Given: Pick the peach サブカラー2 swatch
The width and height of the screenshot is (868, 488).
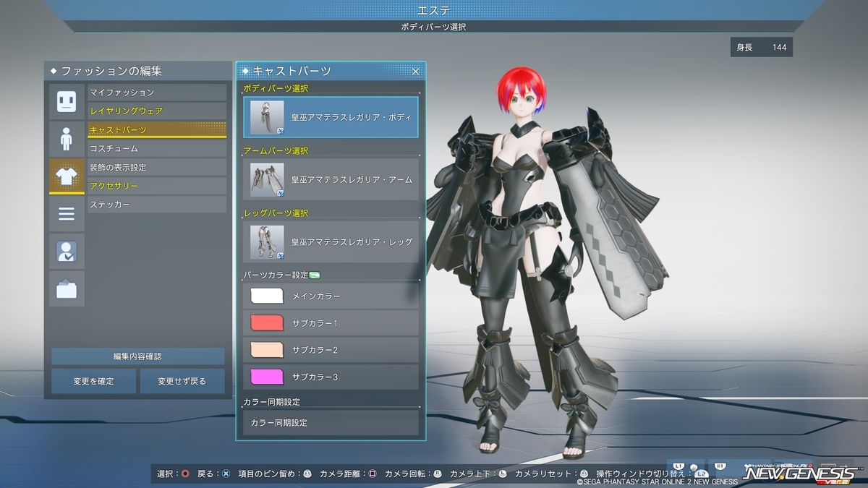Looking at the screenshot, I should pyautogui.click(x=267, y=350).
